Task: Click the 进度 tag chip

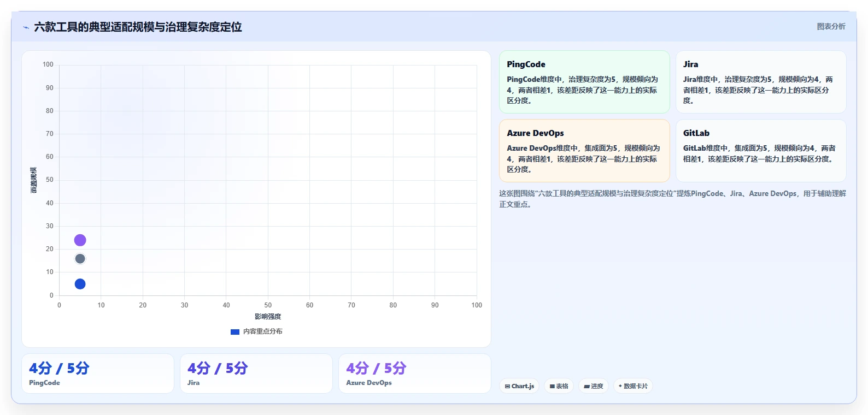Action: 594,386
